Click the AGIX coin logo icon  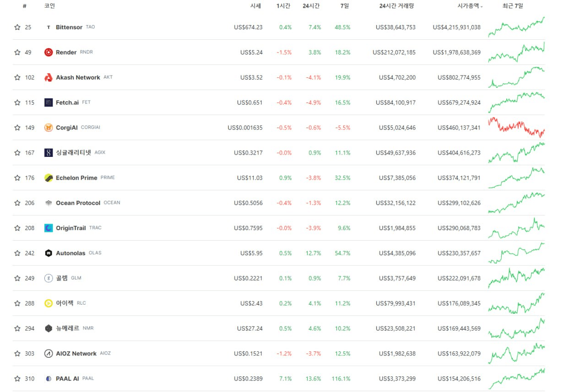pos(49,153)
